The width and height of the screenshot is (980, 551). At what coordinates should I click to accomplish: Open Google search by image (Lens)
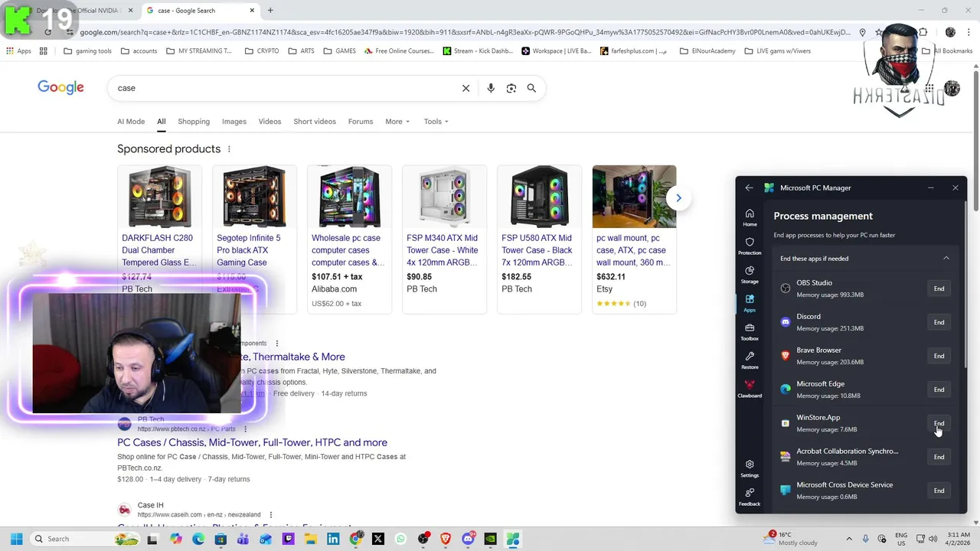(x=511, y=88)
